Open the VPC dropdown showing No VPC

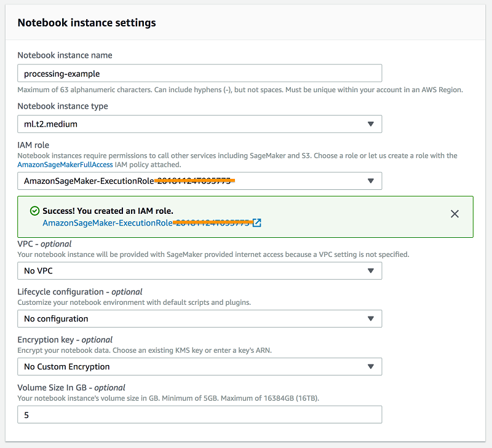tap(199, 270)
